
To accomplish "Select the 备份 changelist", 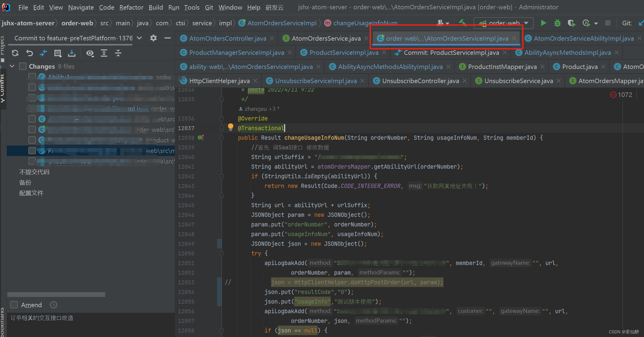I will pyautogui.click(x=25, y=183).
